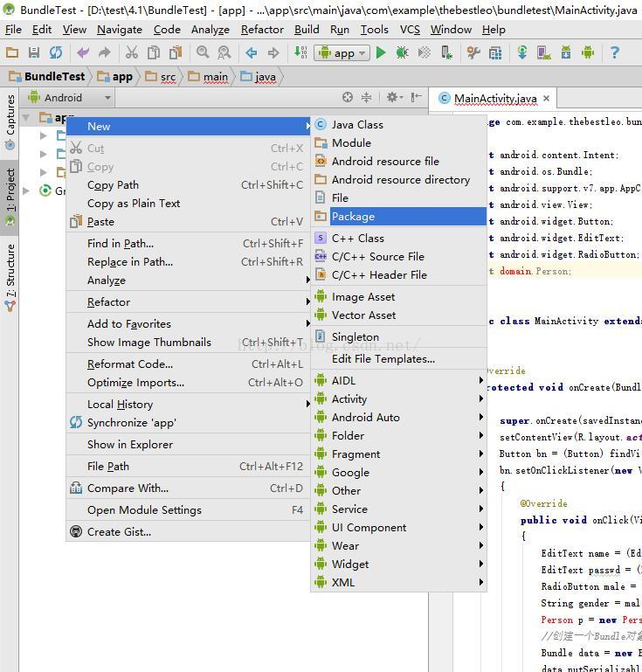
Task: Open the File menu
Action: [13, 30]
